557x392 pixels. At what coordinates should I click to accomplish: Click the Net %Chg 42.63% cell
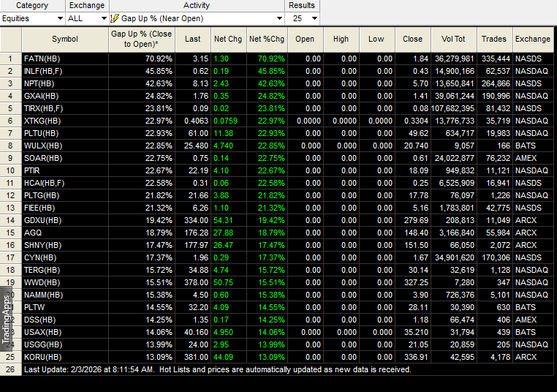[267, 83]
